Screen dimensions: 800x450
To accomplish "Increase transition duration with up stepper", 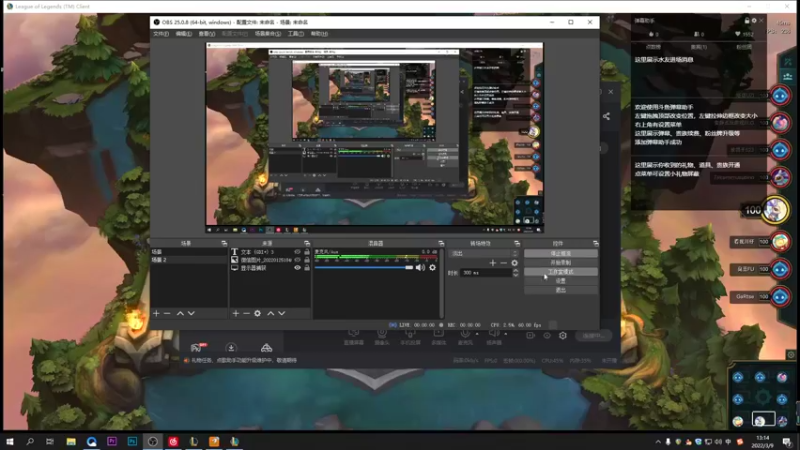I will pyautogui.click(x=515, y=271).
